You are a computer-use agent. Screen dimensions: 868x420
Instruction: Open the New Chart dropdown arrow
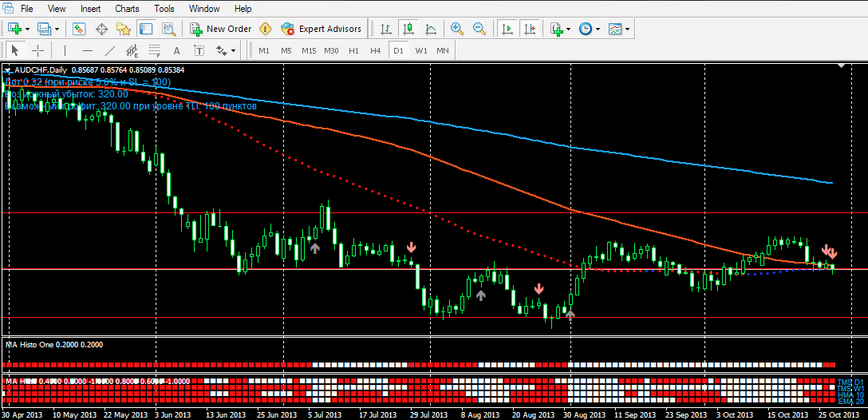pyautogui.click(x=27, y=29)
